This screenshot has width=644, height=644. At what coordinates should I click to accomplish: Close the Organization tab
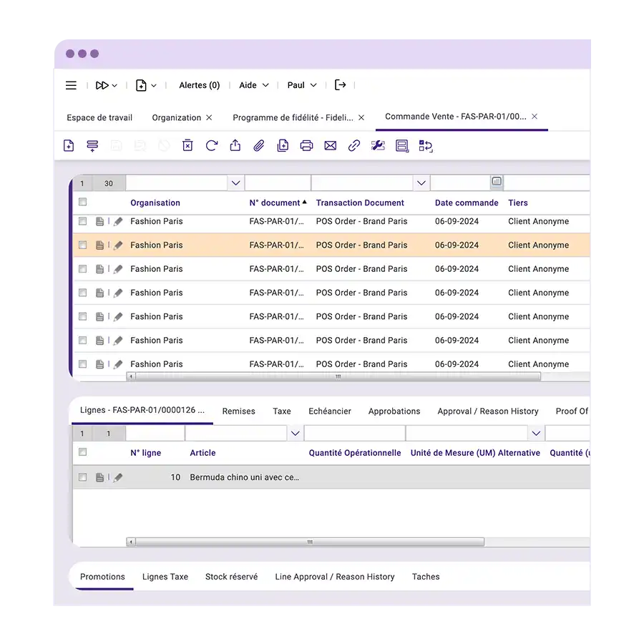click(209, 117)
